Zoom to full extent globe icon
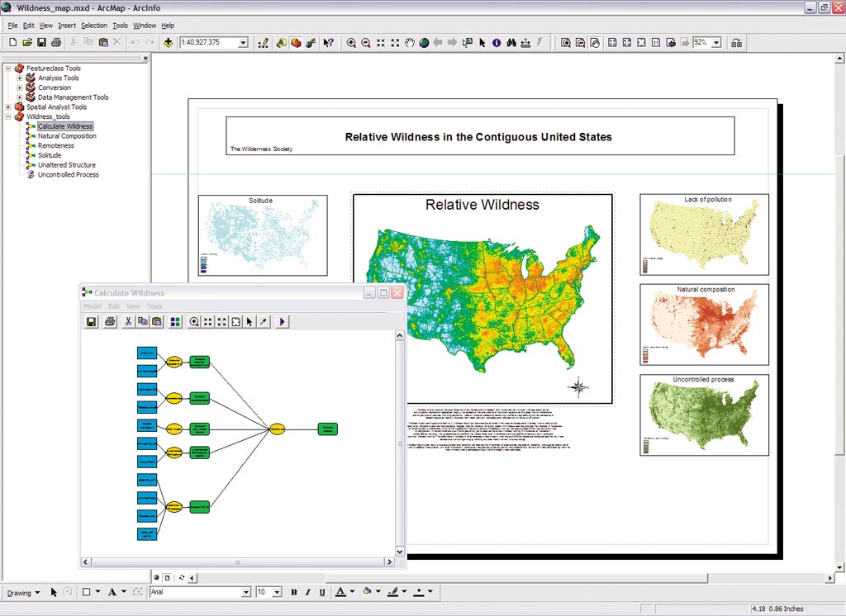This screenshot has width=846, height=616. (424, 43)
